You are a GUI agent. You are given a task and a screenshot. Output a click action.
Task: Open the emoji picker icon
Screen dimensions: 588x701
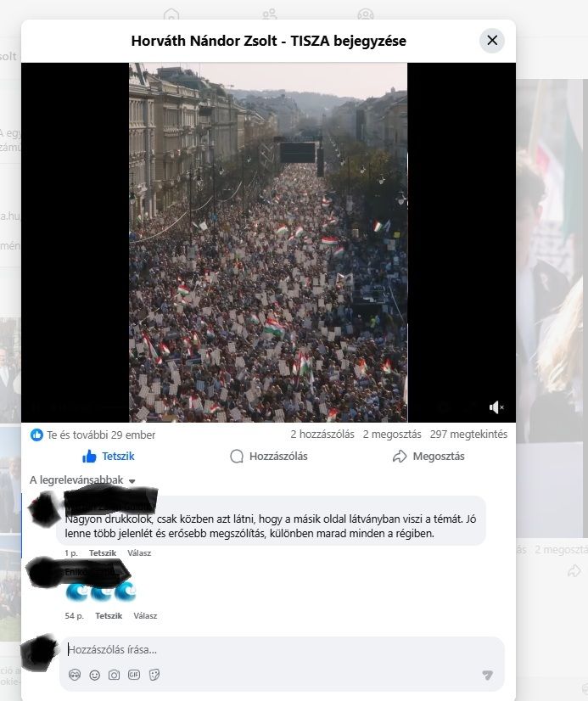(x=95, y=675)
